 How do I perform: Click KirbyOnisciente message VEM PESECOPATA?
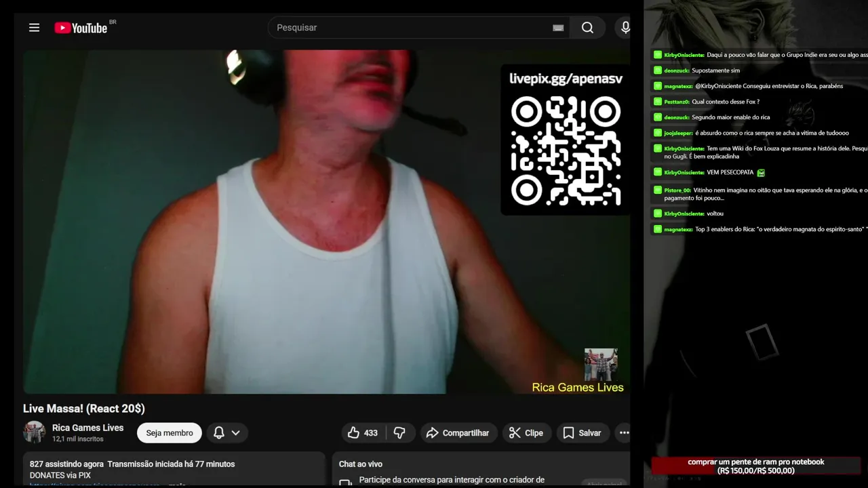click(x=709, y=173)
